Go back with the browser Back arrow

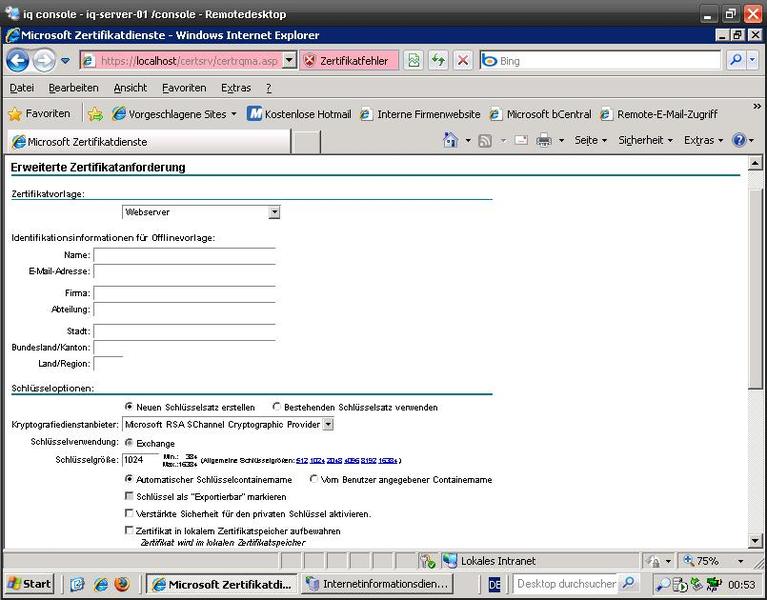(18, 61)
